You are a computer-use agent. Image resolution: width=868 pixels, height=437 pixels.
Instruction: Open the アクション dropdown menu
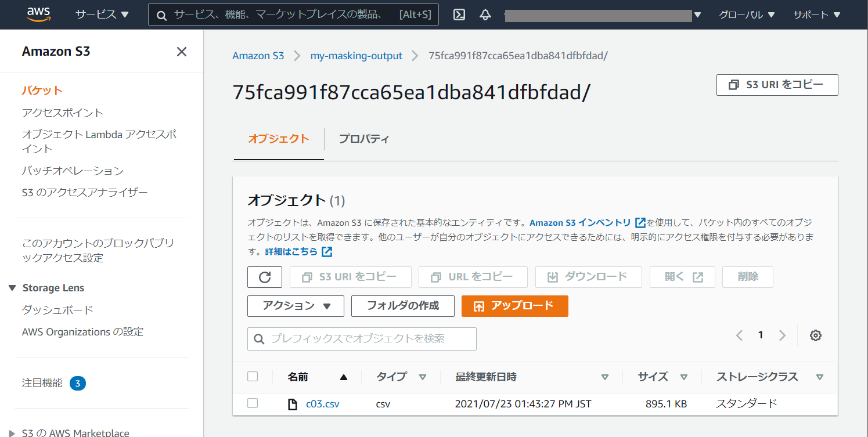pos(296,306)
